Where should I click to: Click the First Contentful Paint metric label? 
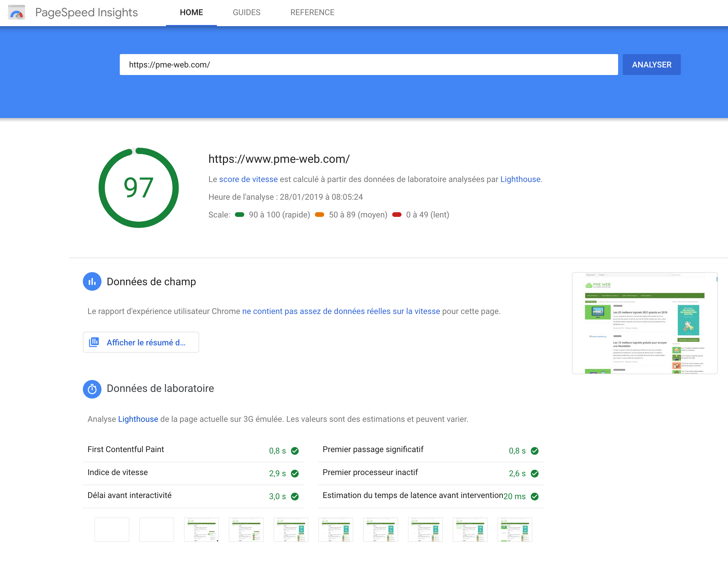(126, 449)
